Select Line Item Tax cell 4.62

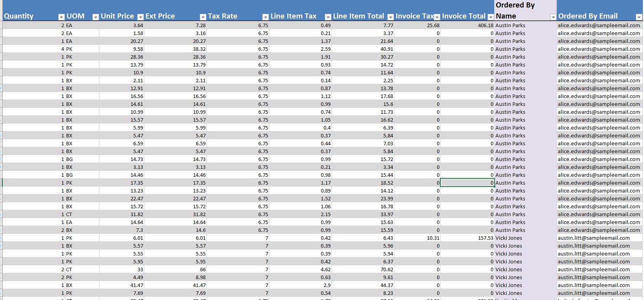click(x=300, y=269)
